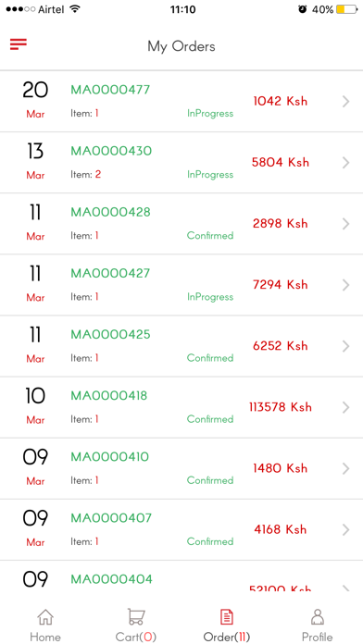Open chevron for the 113578 Ksh order
This screenshot has width=363, height=644.
345,407
